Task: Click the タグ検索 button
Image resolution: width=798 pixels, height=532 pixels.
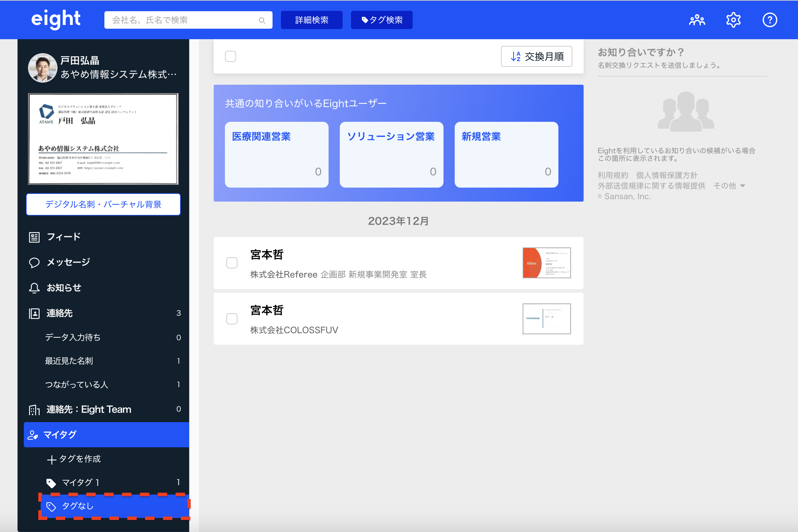Action: (381, 20)
